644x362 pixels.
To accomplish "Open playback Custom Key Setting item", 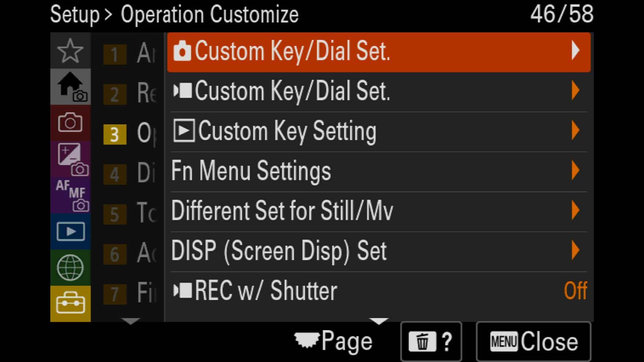I will pos(379,131).
